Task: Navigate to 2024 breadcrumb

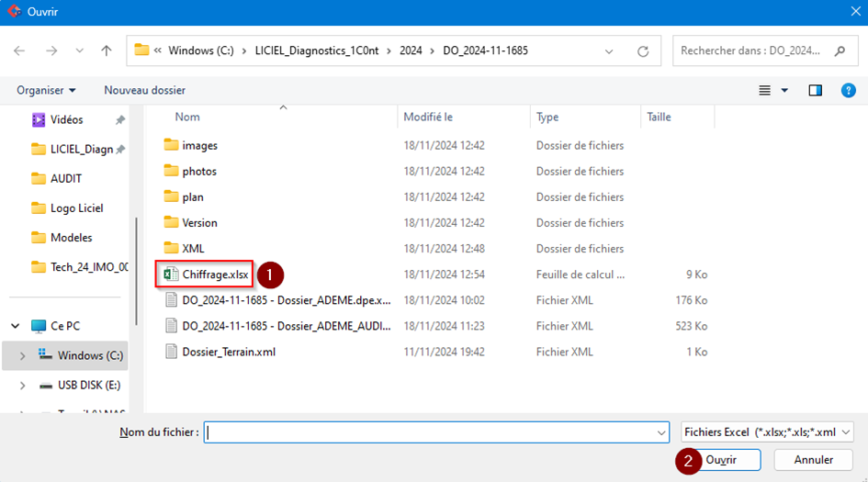Action: click(x=411, y=50)
